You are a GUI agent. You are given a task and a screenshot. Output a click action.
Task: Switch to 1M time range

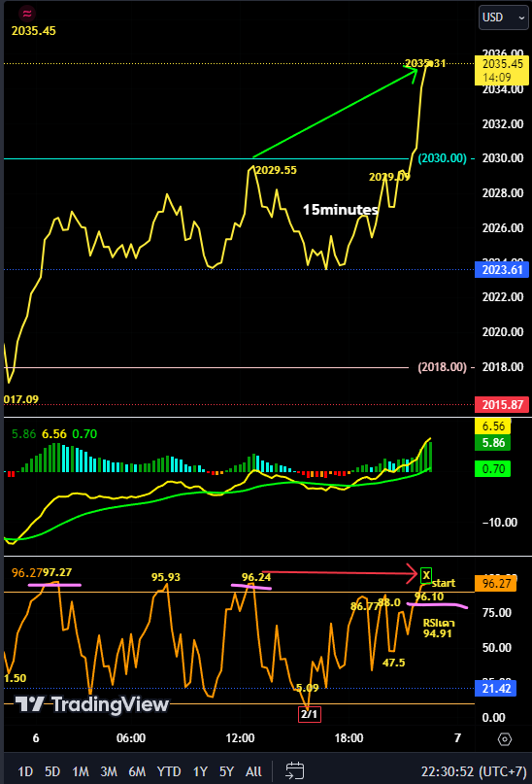pos(81,771)
